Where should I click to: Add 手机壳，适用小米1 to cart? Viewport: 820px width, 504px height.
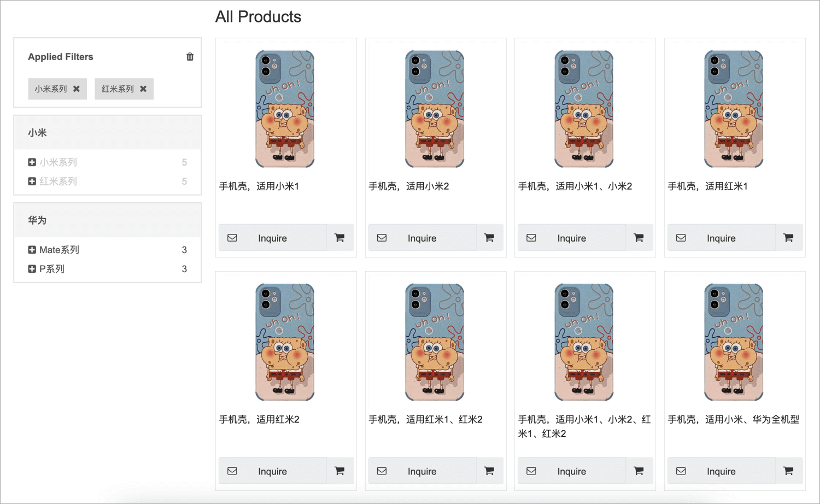point(339,238)
